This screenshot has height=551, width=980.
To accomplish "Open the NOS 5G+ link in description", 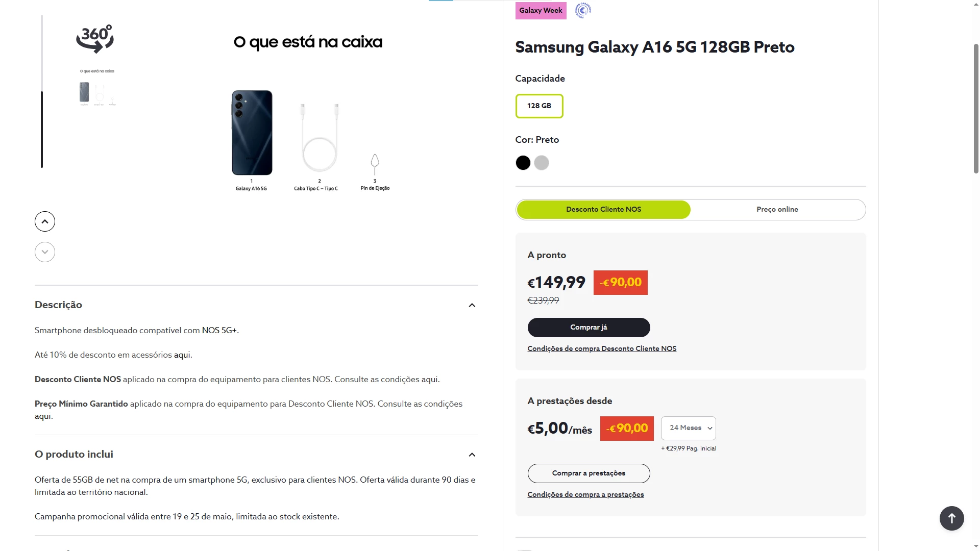I will (219, 331).
